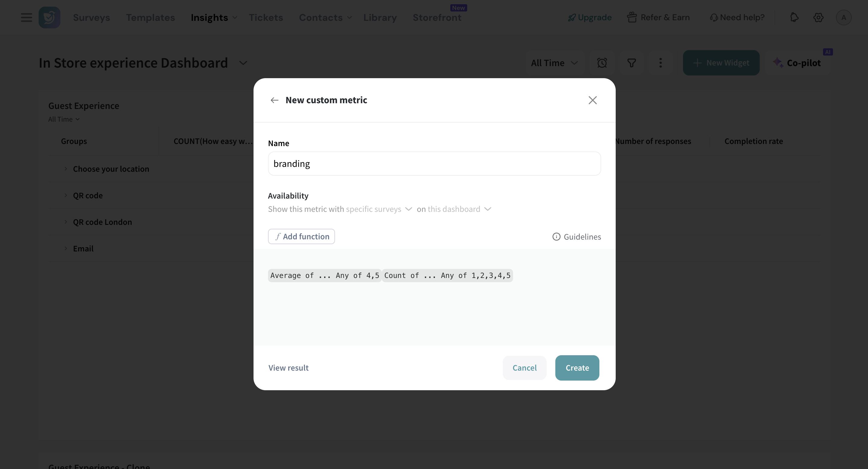Click the notifications bell icon
The height and width of the screenshot is (469, 868).
[794, 18]
